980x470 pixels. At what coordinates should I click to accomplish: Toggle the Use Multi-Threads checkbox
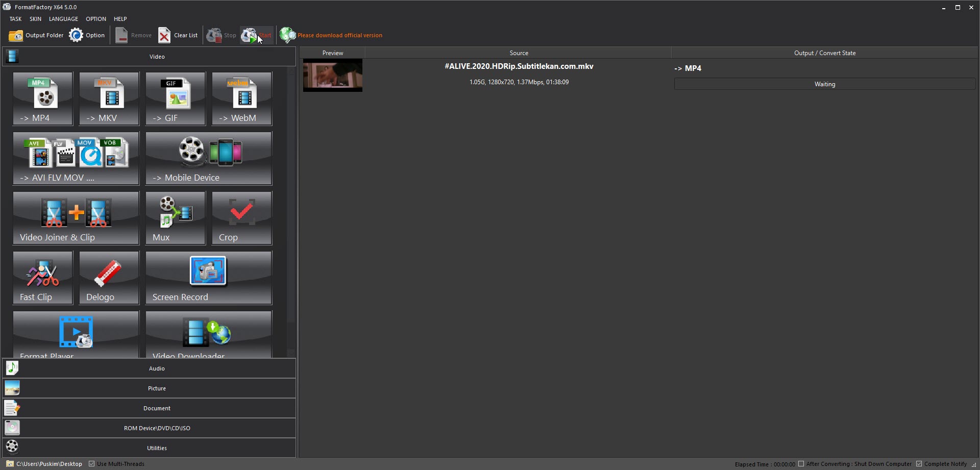coord(92,464)
